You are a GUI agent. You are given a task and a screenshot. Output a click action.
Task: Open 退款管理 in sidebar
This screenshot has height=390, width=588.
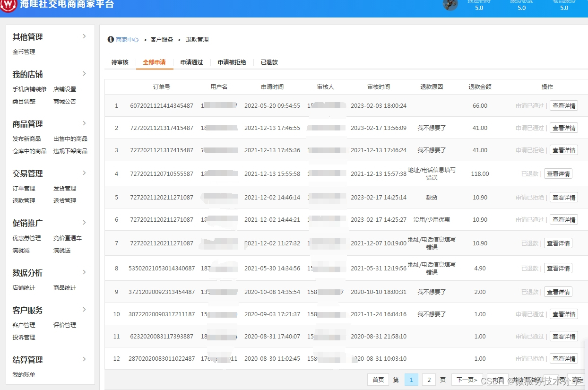pyautogui.click(x=24, y=201)
